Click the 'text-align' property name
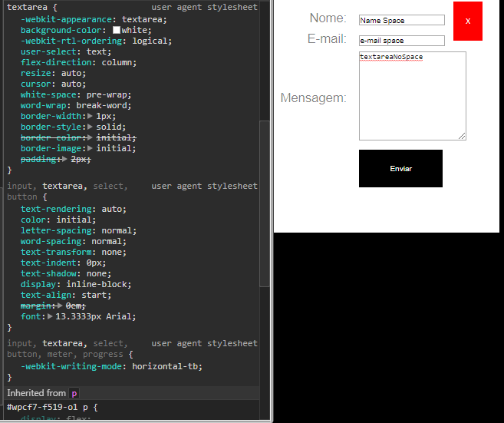 click(x=46, y=295)
